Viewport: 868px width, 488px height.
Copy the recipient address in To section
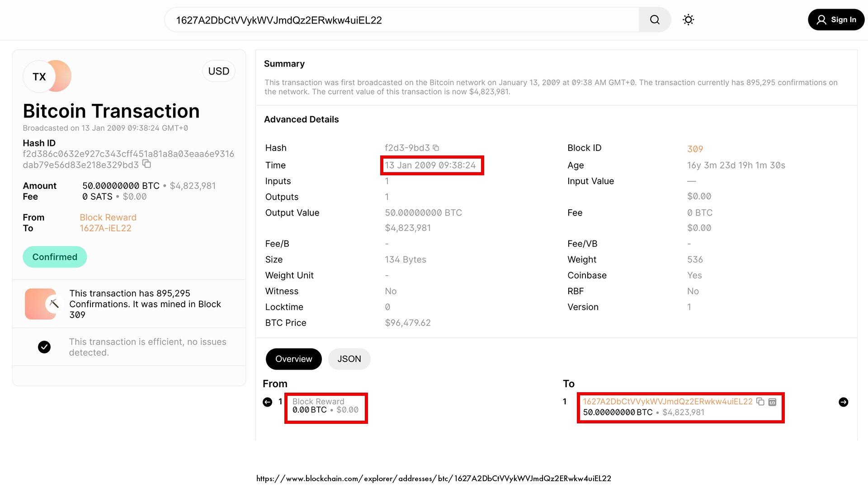(x=760, y=402)
